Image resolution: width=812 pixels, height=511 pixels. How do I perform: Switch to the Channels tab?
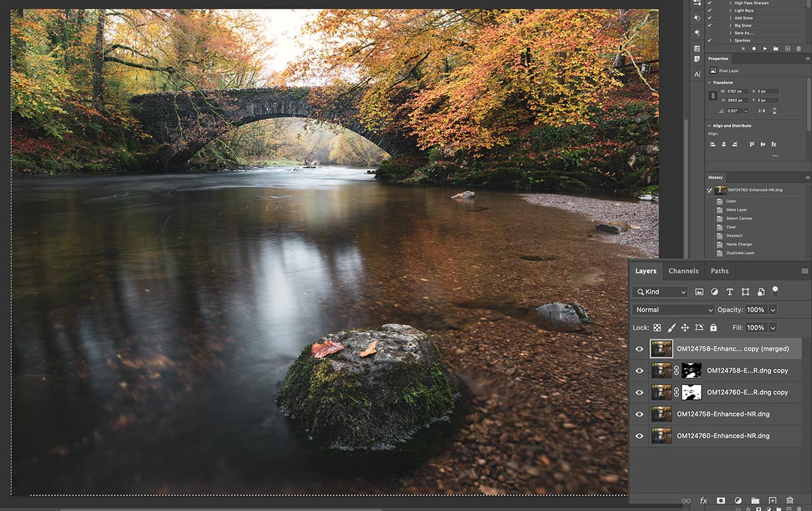[683, 271]
